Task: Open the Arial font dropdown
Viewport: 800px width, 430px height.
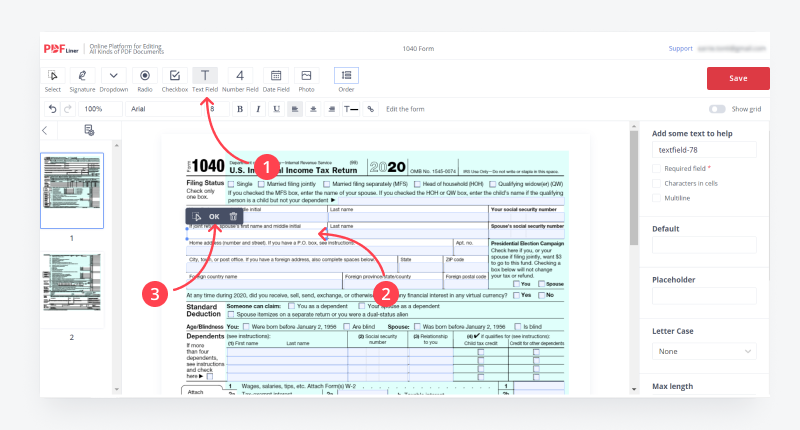Action: point(164,109)
